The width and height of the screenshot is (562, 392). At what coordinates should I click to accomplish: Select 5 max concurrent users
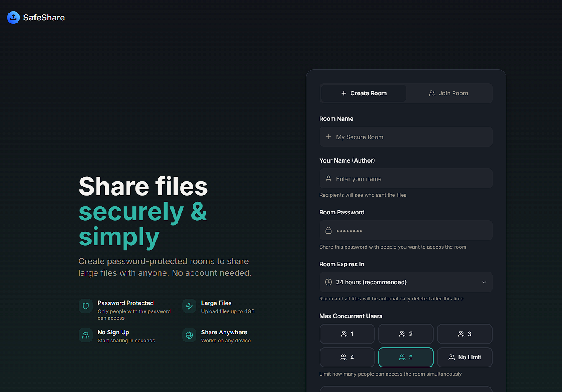coord(406,357)
